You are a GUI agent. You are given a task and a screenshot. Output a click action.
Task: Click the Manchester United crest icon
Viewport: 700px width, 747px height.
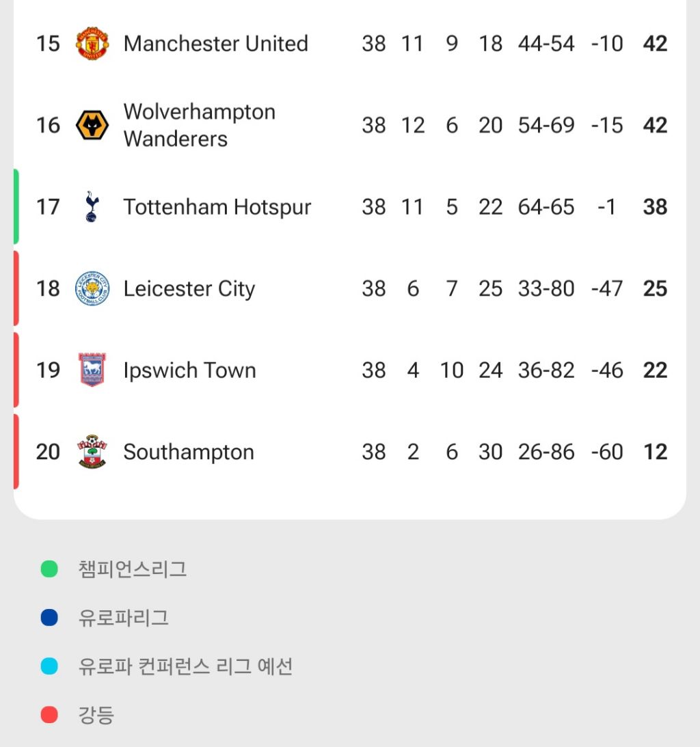point(92,44)
